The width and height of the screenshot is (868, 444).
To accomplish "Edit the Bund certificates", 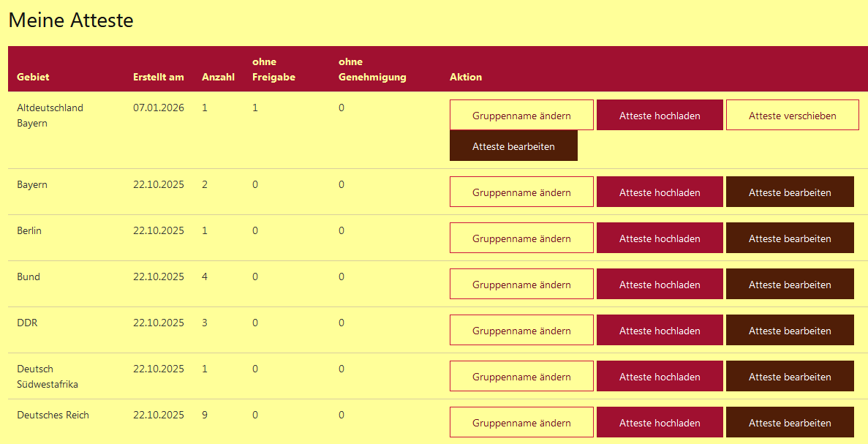I will [x=790, y=285].
